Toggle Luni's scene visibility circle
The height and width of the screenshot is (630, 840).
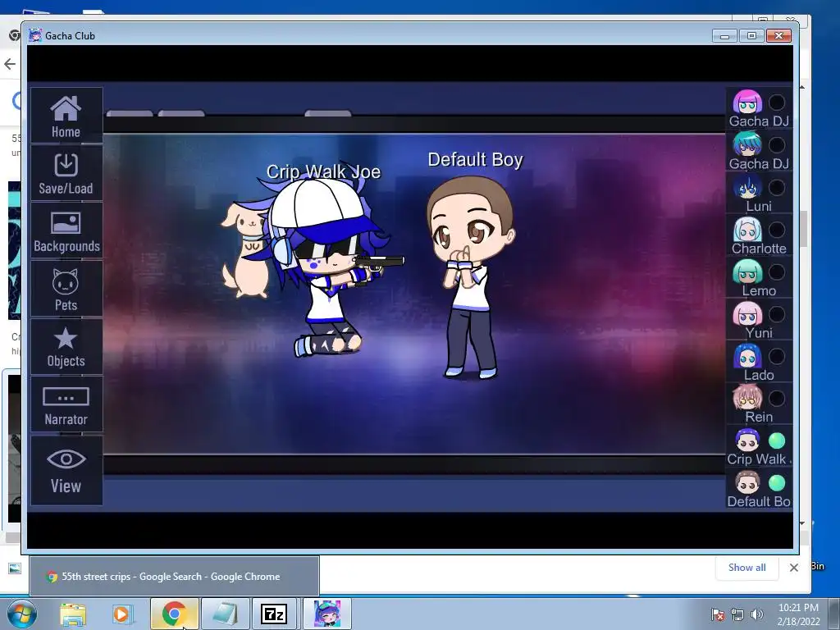click(x=777, y=187)
